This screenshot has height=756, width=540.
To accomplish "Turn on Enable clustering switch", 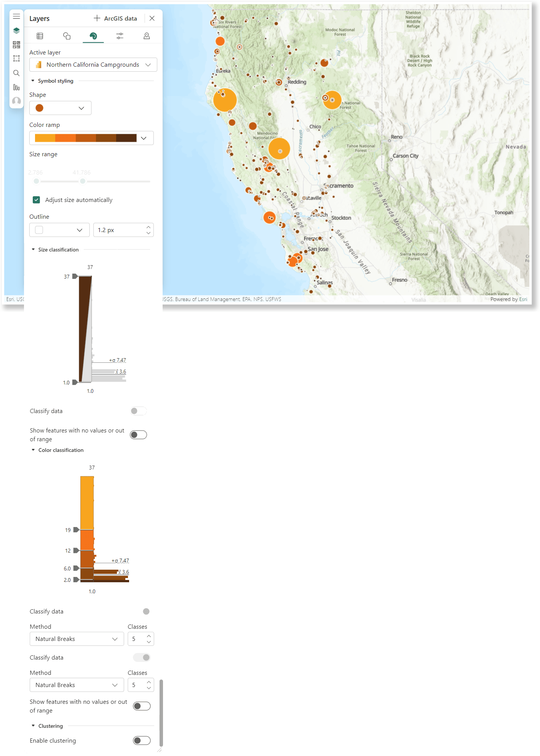I will click(142, 740).
